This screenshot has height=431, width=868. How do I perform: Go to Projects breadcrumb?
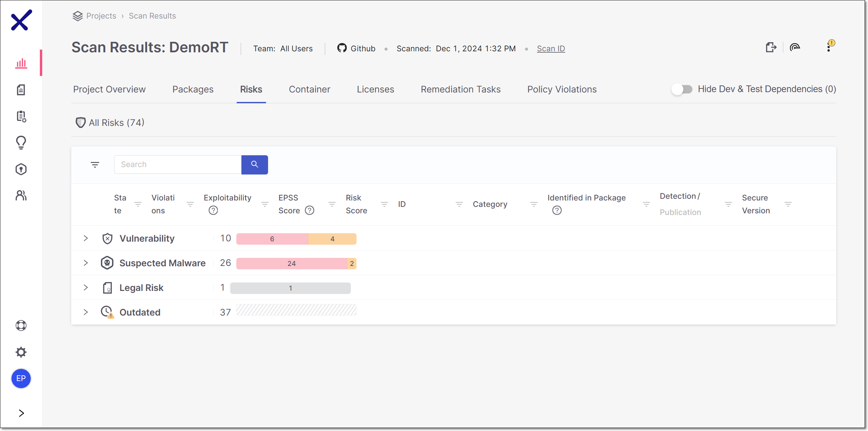101,16
